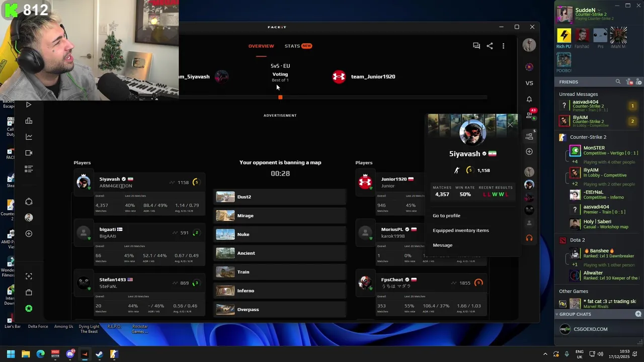Open Steam SuddeN status dropdown arrow
Screen dimensions: 644x362
coord(600,10)
